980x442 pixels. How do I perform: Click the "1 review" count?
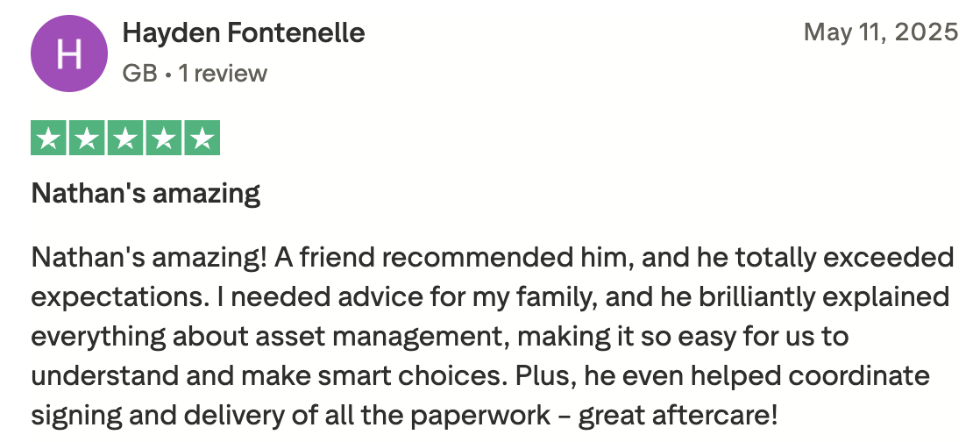(223, 73)
